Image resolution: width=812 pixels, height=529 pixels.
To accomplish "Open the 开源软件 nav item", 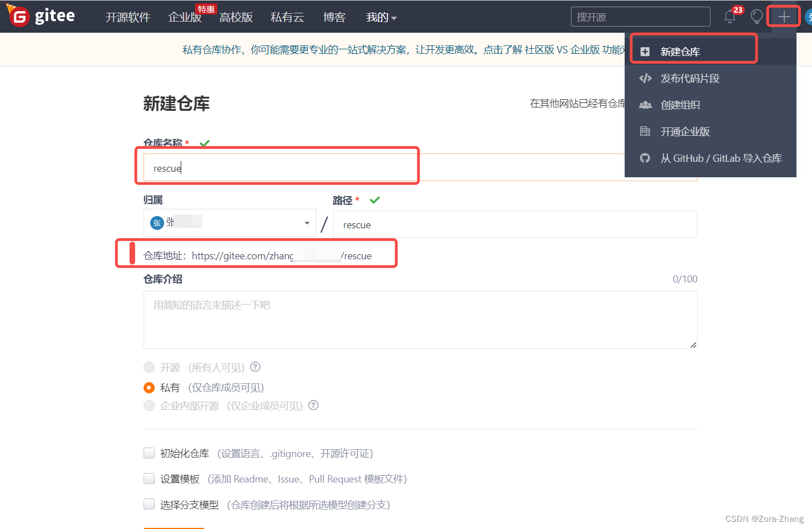I will 128,17.
